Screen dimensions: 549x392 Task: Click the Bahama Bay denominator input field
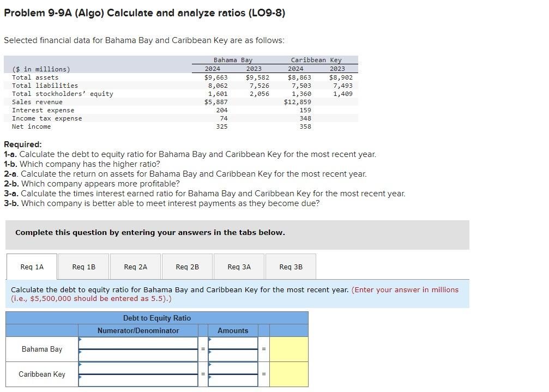coord(138,355)
